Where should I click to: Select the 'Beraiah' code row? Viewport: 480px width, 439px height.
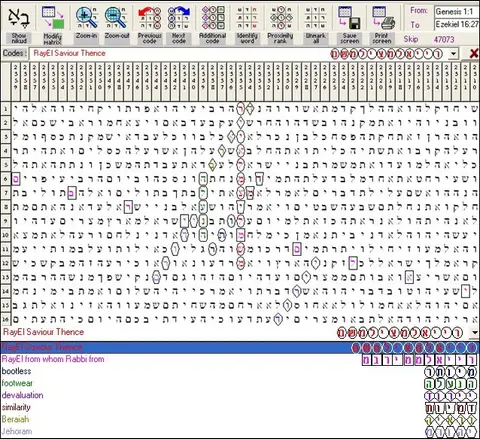pyautogui.click(x=240, y=419)
